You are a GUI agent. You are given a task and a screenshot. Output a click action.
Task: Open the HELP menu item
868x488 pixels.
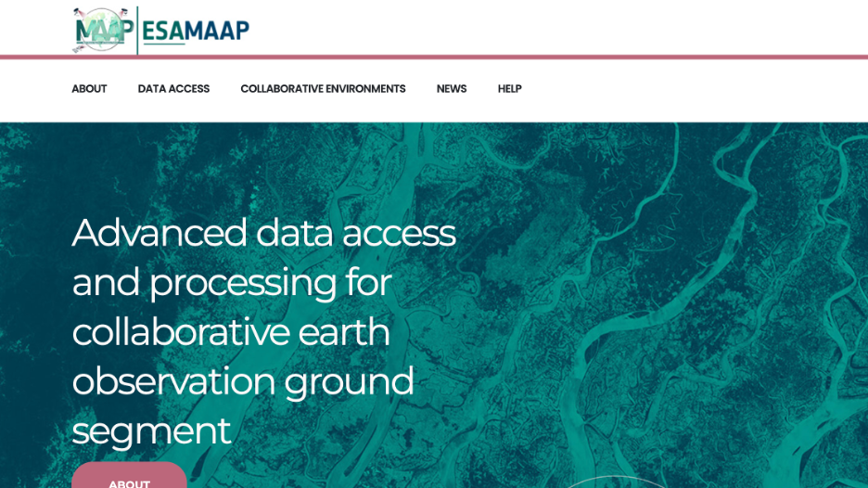(509, 89)
